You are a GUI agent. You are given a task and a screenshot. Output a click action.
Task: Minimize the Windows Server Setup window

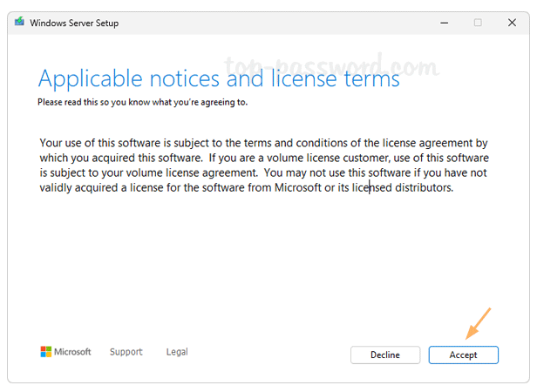[445, 23]
